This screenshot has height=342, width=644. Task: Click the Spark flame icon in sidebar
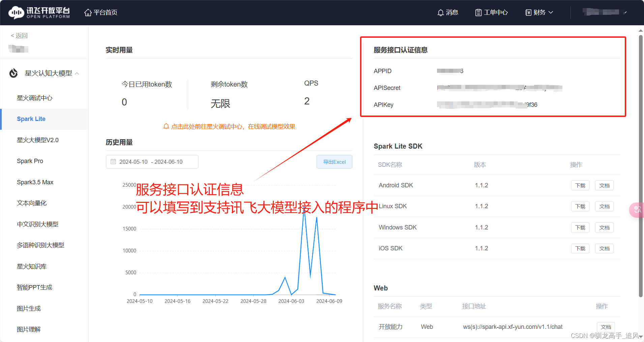13,73
